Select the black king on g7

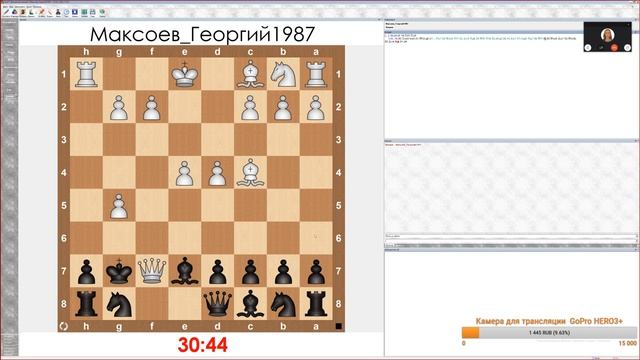pos(119,271)
